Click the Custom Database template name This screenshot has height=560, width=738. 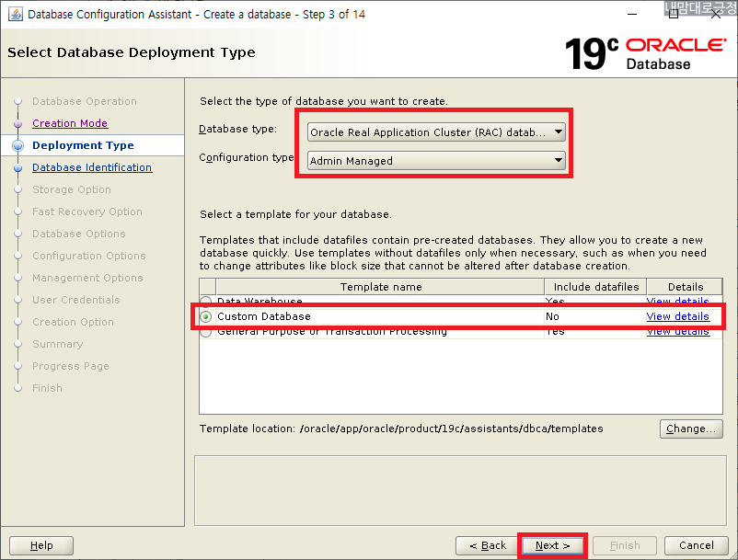click(263, 316)
